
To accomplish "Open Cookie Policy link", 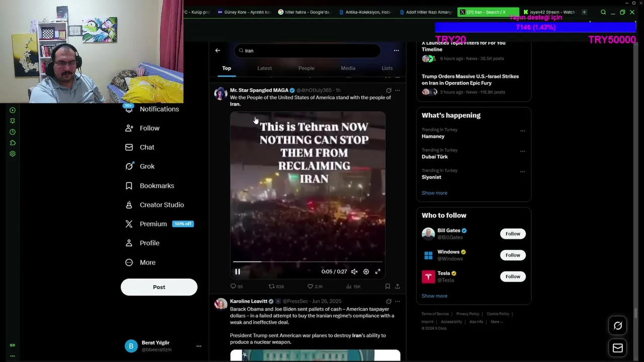I will 498,314.
